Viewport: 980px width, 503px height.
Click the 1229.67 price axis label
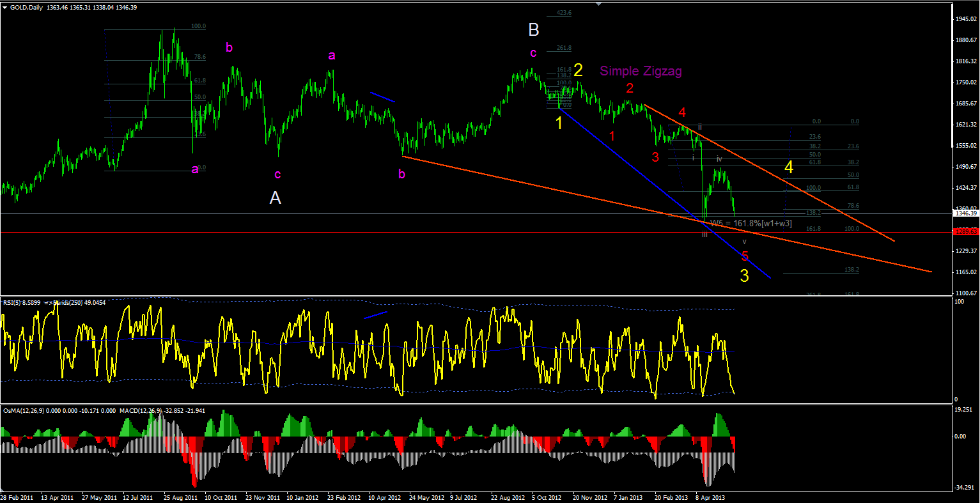pos(965,251)
